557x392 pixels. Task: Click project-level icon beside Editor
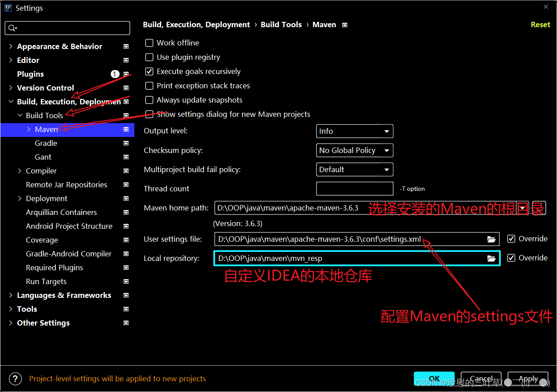pyautogui.click(x=126, y=60)
